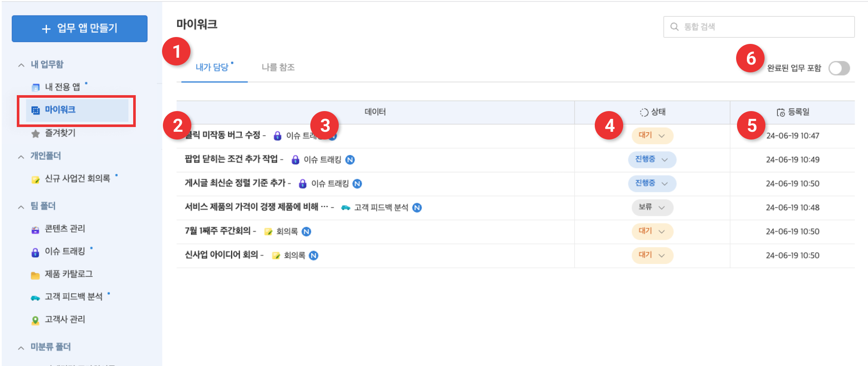Screen dimensions: 868x366
Task: Click the 콘텐츠 관리 folder icon
Action: (x=35, y=230)
